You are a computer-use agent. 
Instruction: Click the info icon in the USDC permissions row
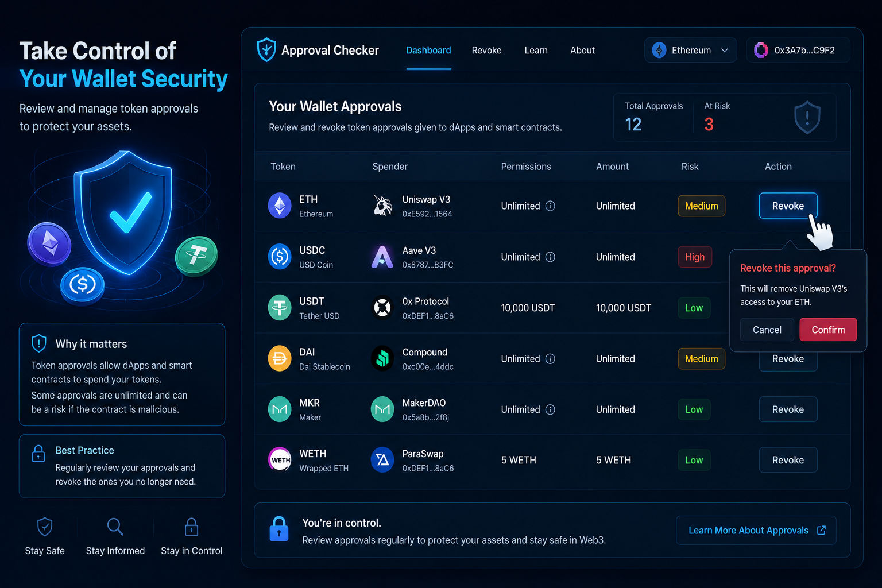(x=550, y=257)
